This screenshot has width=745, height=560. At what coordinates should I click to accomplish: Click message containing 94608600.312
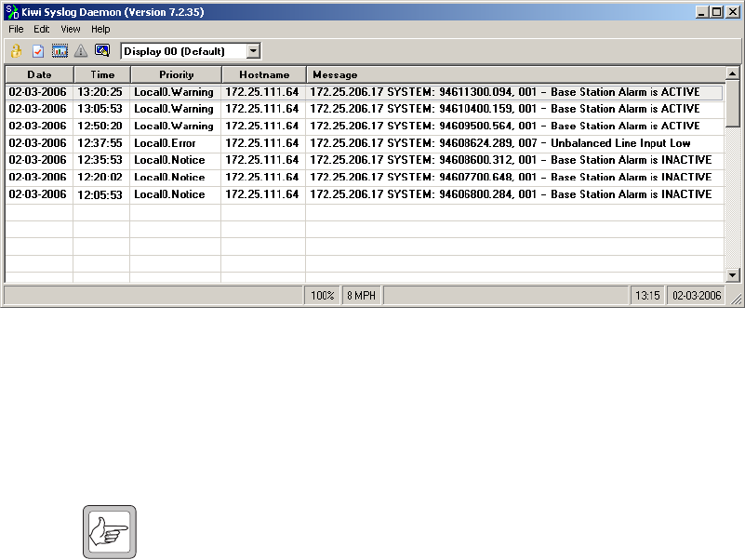pos(515,160)
